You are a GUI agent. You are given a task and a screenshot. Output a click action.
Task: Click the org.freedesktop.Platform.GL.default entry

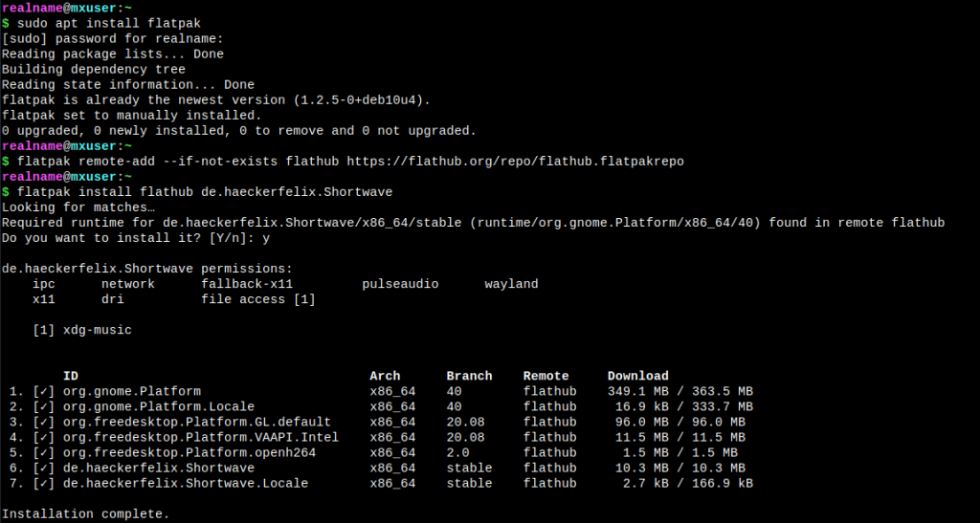click(x=197, y=423)
